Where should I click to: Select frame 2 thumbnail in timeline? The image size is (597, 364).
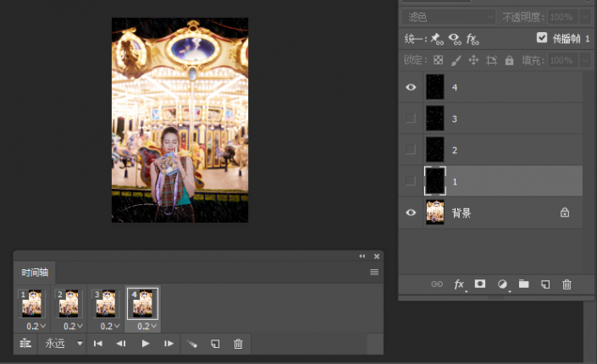pyautogui.click(x=69, y=303)
